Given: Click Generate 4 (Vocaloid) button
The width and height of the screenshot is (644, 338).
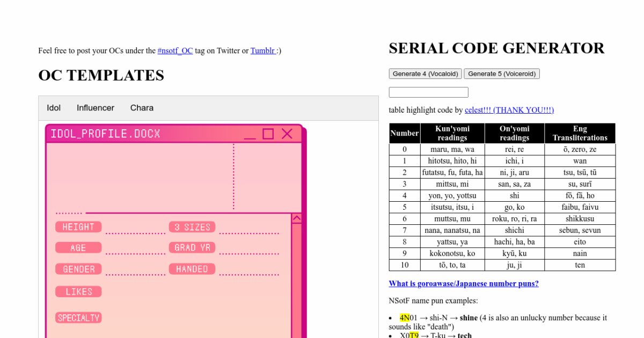Looking at the screenshot, I should tap(425, 74).
